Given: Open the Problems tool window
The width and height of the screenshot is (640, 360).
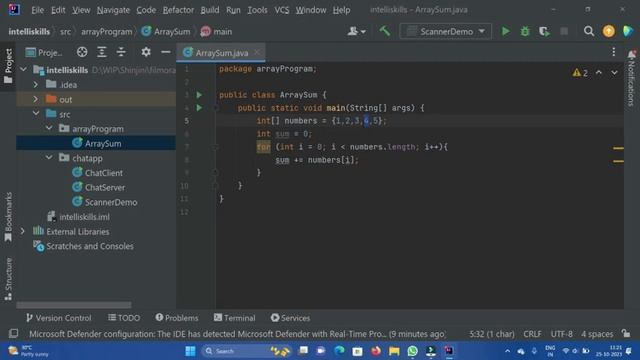Looking at the screenshot, I should [x=177, y=318].
